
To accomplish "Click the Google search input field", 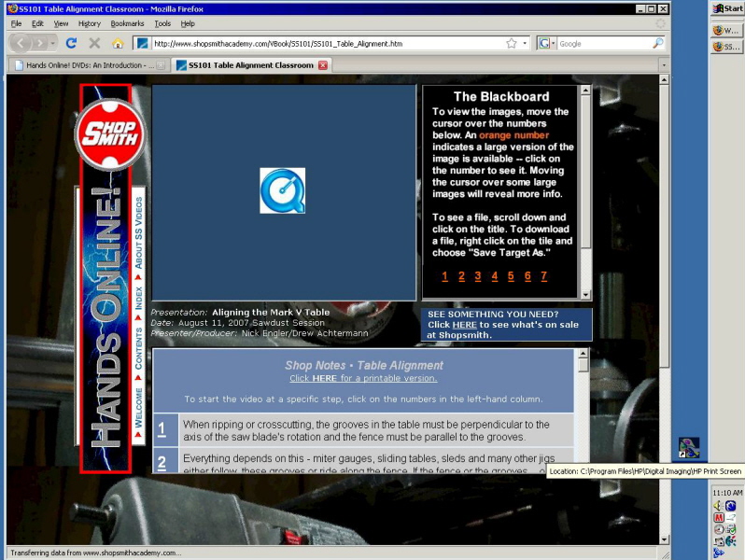I will (604, 43).
